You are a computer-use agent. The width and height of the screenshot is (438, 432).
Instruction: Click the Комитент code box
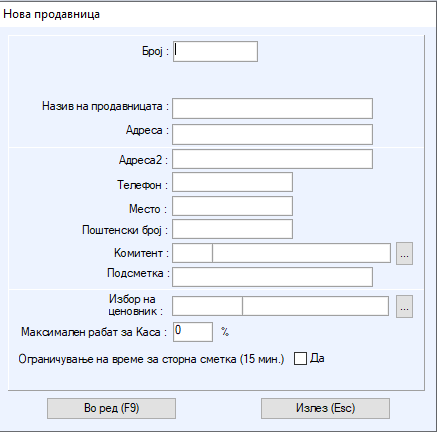click(x=192, y=253)
